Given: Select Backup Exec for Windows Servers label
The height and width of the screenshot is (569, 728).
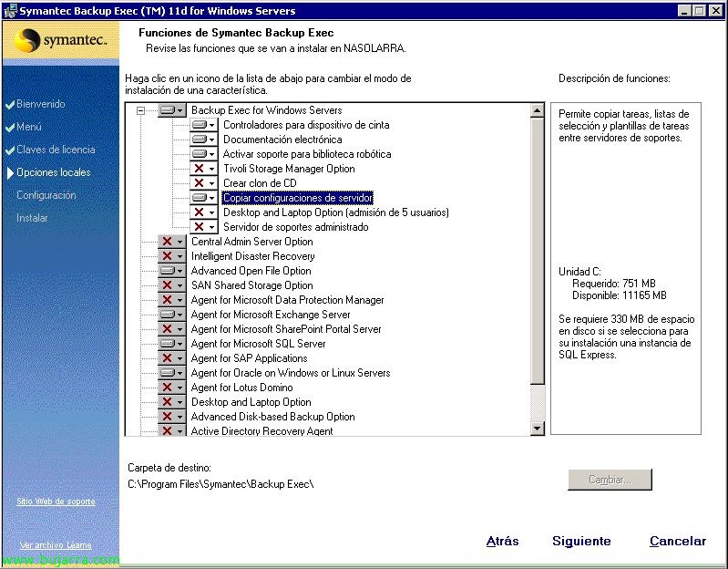Looking at the screenshot, I should (x=266, y=110).
